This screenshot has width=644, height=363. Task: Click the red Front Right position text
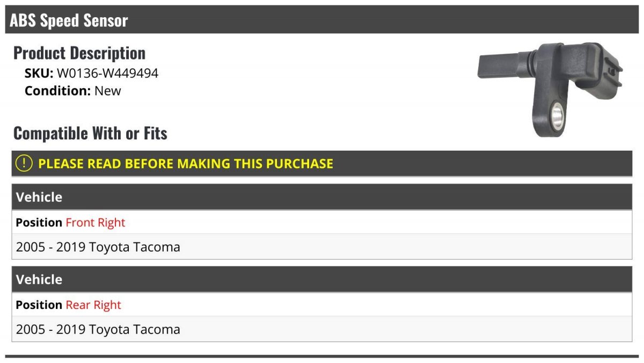[x=96, y=223]
